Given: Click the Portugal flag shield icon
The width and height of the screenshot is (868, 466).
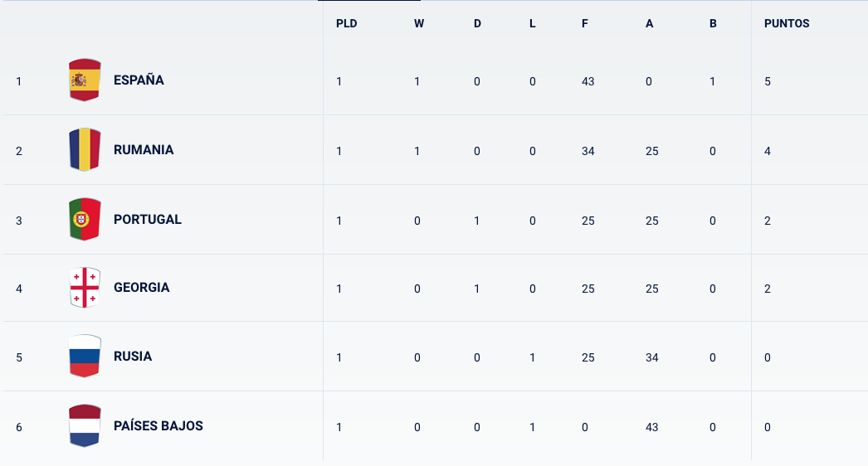Looking at the screenshot, I should (x=85, y=219).
